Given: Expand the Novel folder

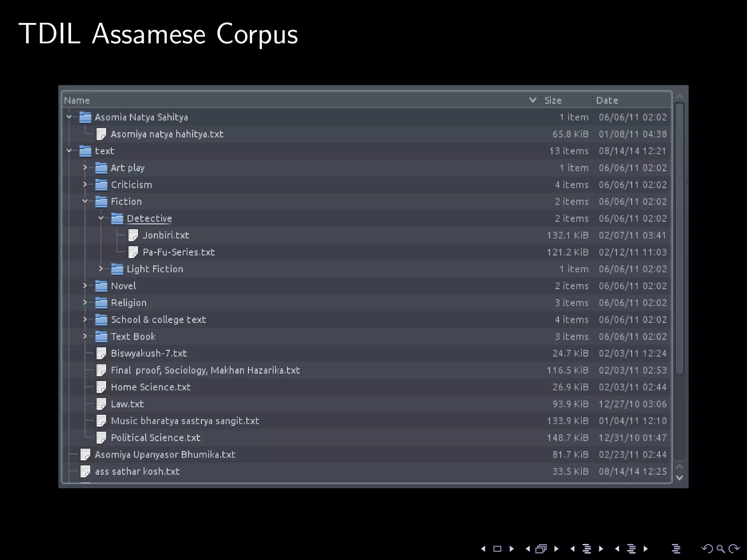Looking at the screenshot, I should (85, 285).
